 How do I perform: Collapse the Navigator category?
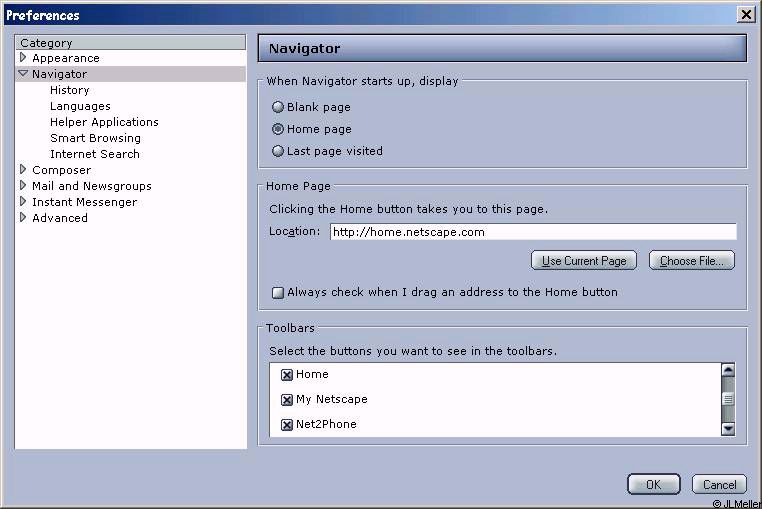[x=23, y=73]
